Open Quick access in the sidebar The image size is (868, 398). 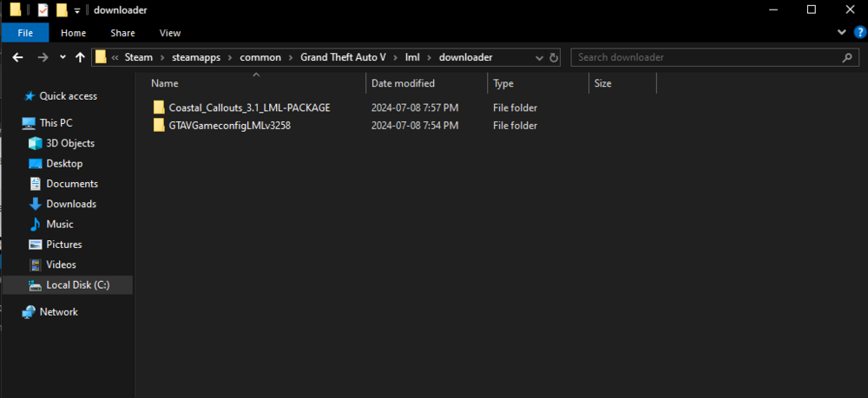pyautogui.click(x=68, y=96)
